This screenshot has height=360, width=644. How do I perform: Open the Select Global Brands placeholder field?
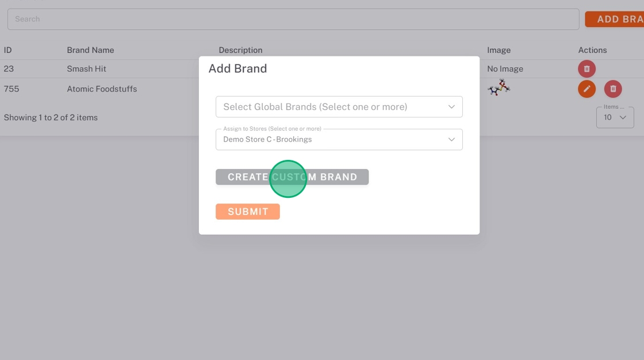click(x=315, y=107)
